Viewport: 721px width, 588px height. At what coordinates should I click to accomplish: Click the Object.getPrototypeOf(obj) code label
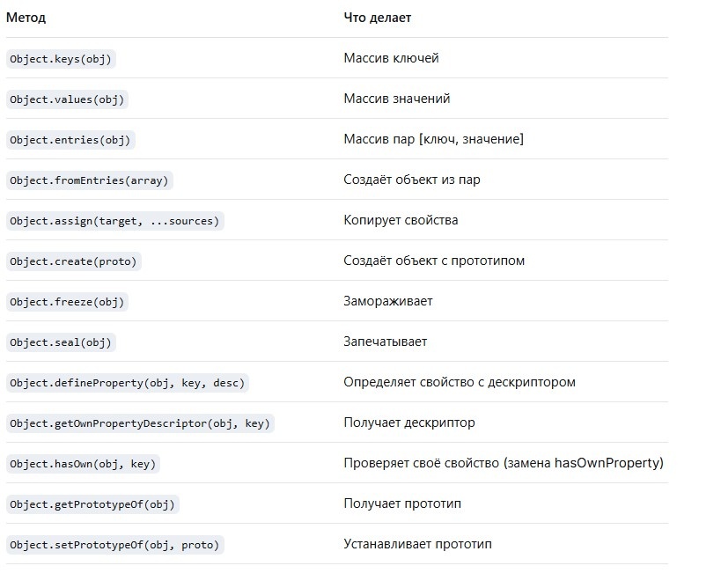click(92, 504)
